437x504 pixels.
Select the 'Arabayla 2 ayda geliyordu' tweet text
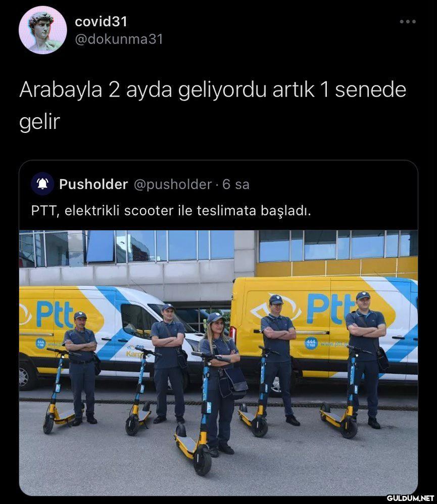[x=213, y=105]
